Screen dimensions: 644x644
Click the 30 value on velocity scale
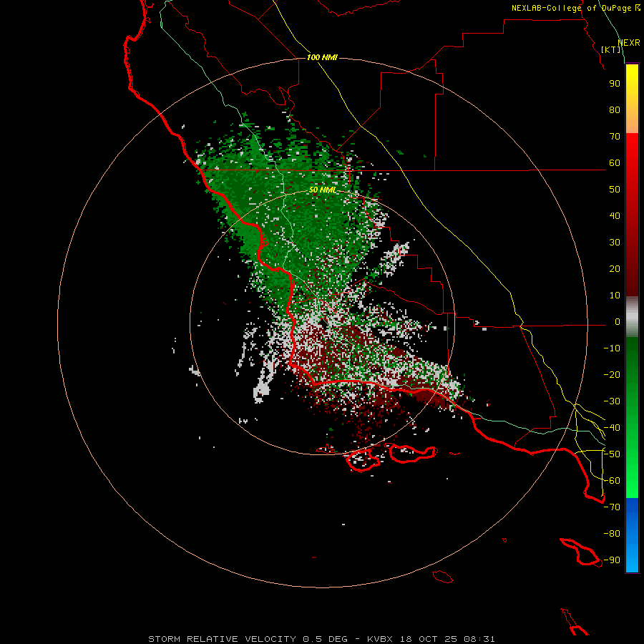coord(615,243)
